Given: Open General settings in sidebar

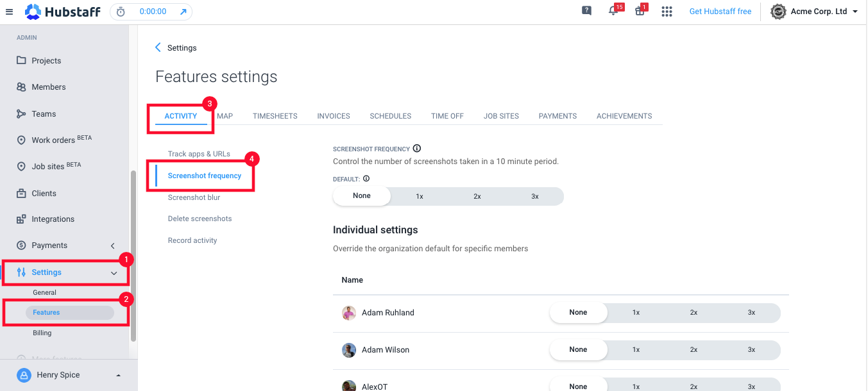Looking at the screenshot, I should [x=45, y=292].
